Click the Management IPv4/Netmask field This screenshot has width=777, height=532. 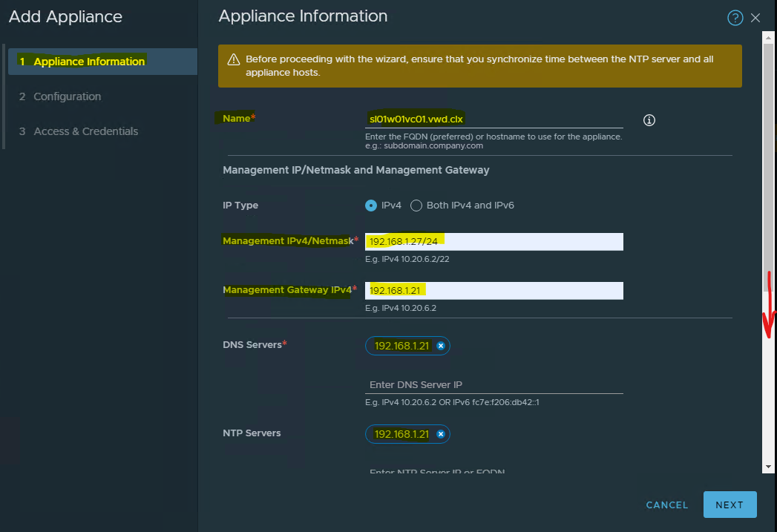click(x=494, y=241)
